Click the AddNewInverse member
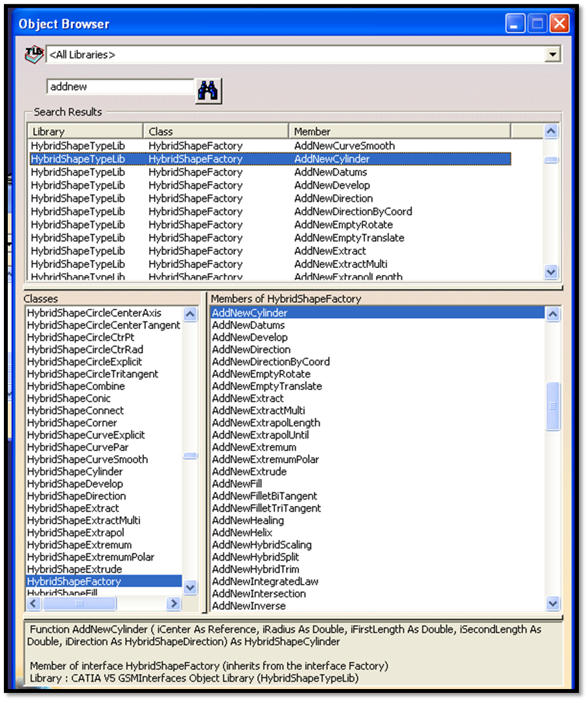Image resolution: width=588 pixels, height=702 pixels. [x=378, y=606]
